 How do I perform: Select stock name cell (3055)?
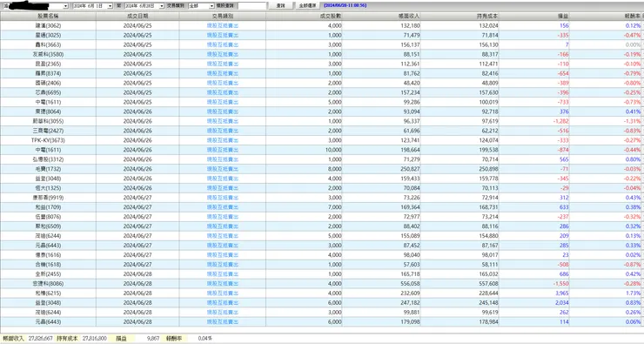(48, 121)
